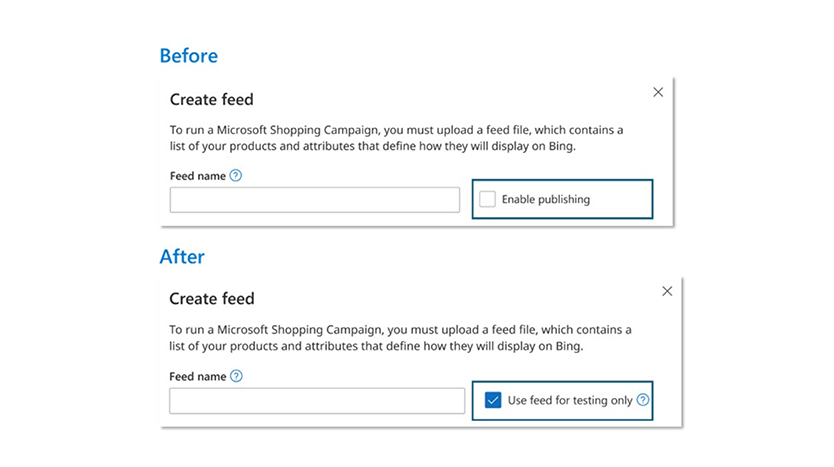The width and height of the screenshot is (834, 467).
Task: Focus the Feed name field in the After dialog
Action: [317, 401]
